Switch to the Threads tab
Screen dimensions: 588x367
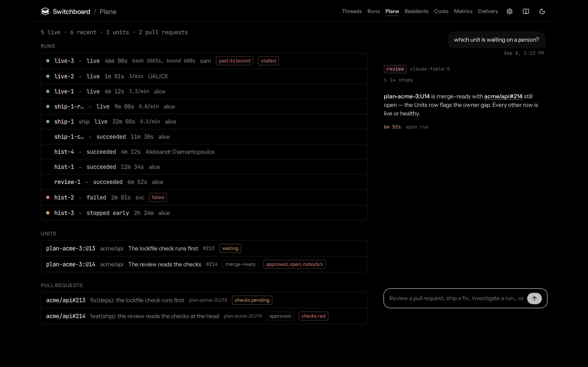pos(352,11)
